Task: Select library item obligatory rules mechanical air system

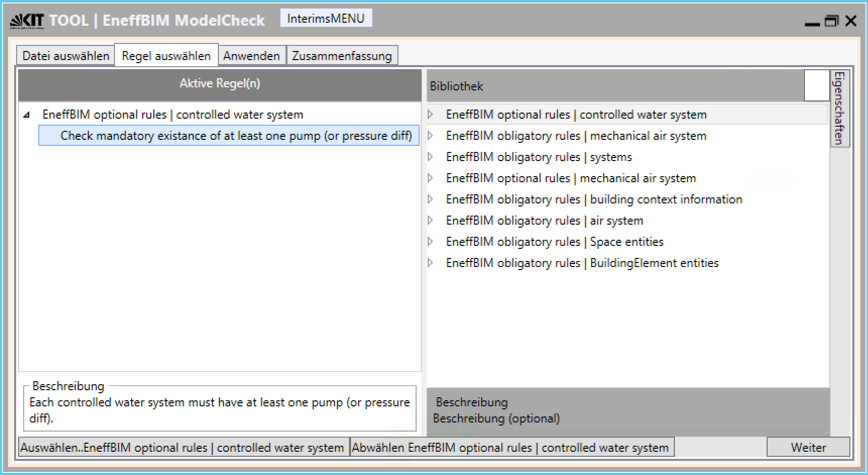Action: [x=576, y=136]
